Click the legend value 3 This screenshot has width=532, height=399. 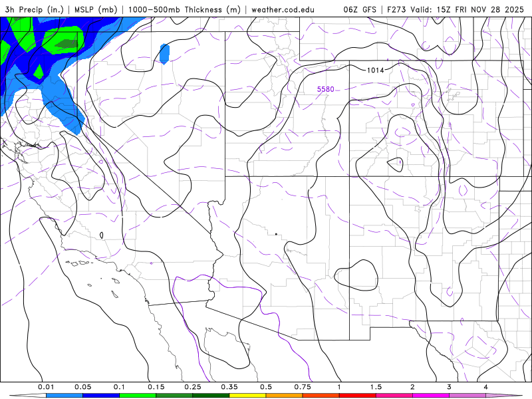[450, 387]
